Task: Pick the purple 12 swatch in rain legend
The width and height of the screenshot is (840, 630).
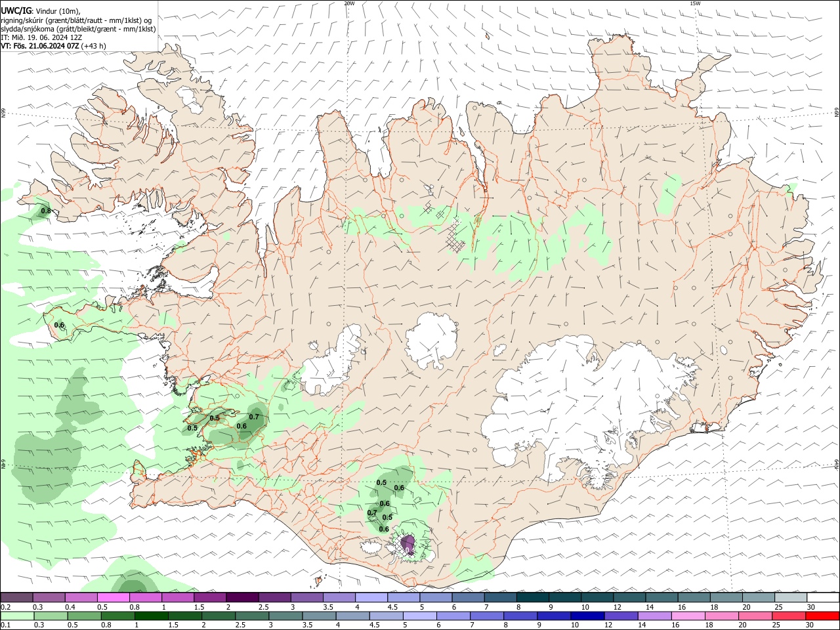Action: 621,616
